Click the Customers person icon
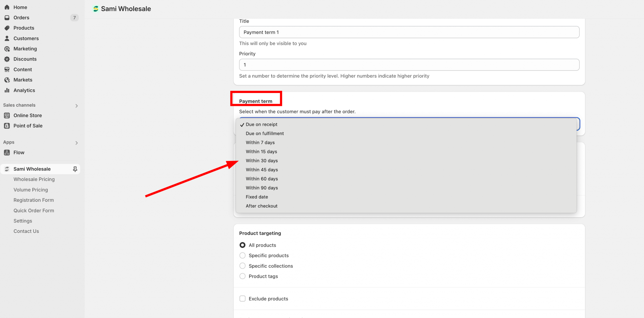Viewport: 644px width, 318px height. click(x=7, y=38)
